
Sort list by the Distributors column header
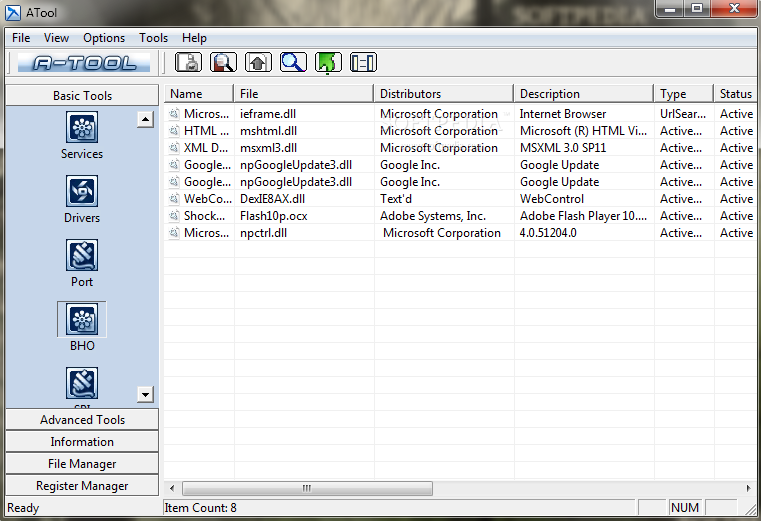pyautogui.click(x=444, y=94)
